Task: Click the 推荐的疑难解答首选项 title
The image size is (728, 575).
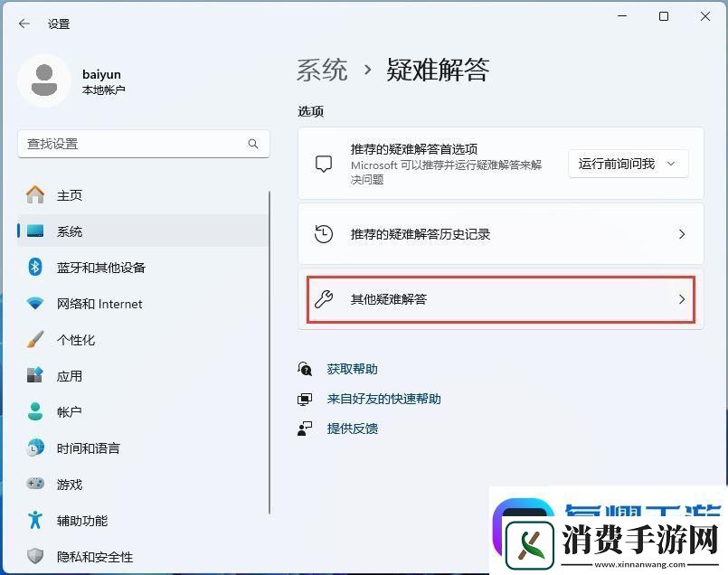Action: [x=414, y=149]
